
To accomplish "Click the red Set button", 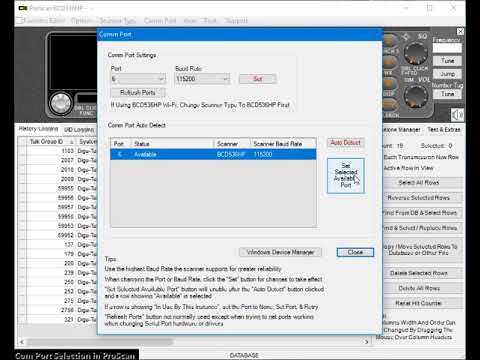I will (257, 79).
